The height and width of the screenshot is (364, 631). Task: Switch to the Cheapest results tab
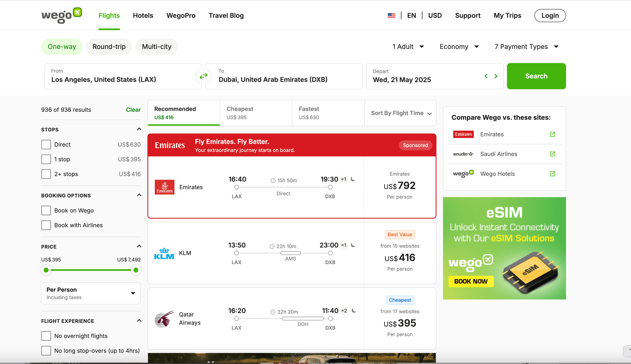[x=256, y=113]
